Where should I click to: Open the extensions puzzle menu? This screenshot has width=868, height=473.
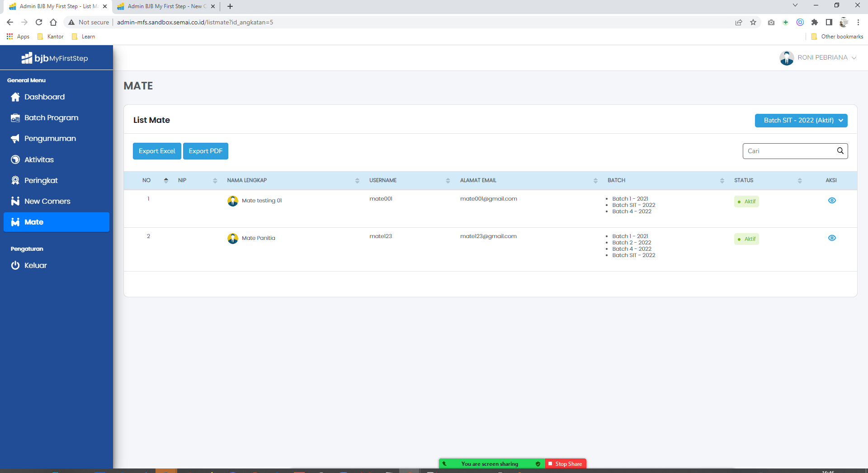(x=815, y=22)
